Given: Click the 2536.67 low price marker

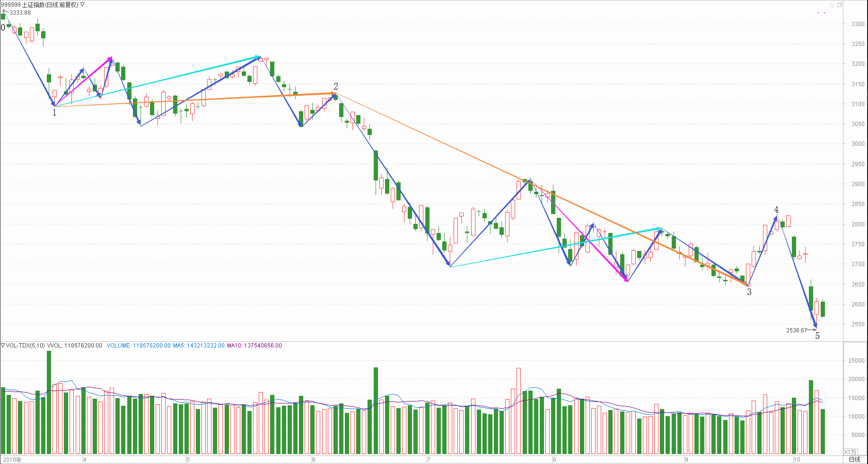Looking at the screenshot, I should [x=797, y=330].
